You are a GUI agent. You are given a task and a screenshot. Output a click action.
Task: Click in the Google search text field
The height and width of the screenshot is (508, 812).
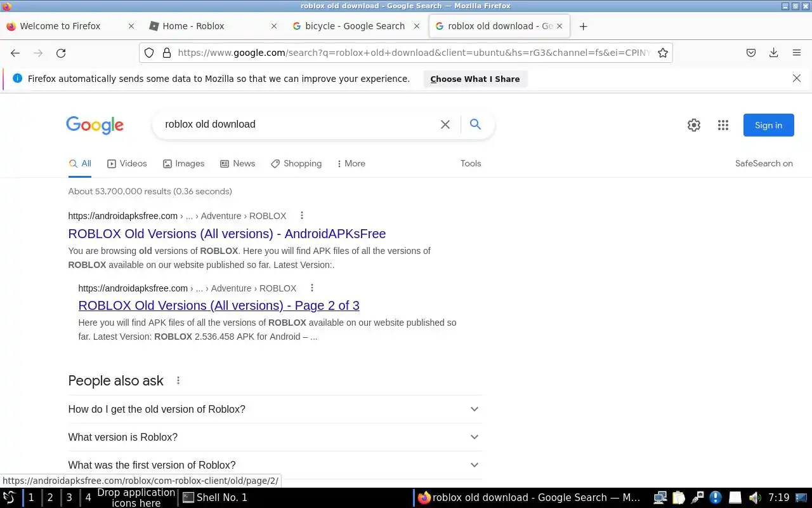pyautogui.click(x=298, y=124)
